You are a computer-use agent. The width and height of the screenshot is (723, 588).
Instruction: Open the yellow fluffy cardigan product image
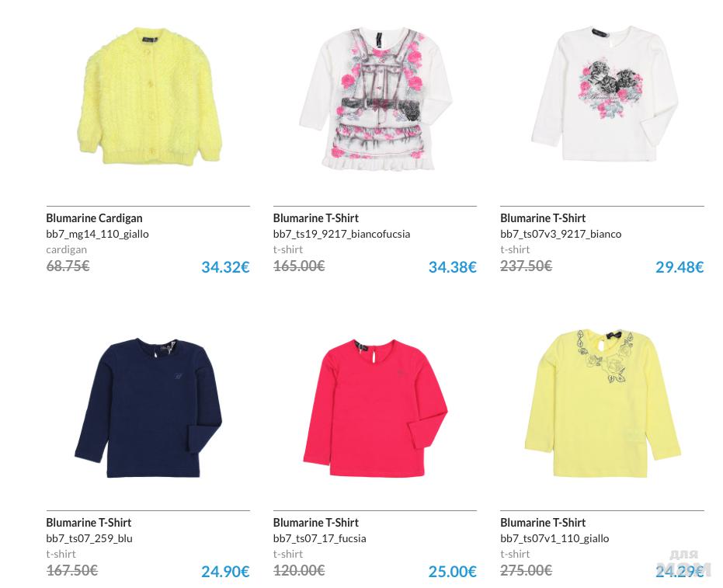149,96
